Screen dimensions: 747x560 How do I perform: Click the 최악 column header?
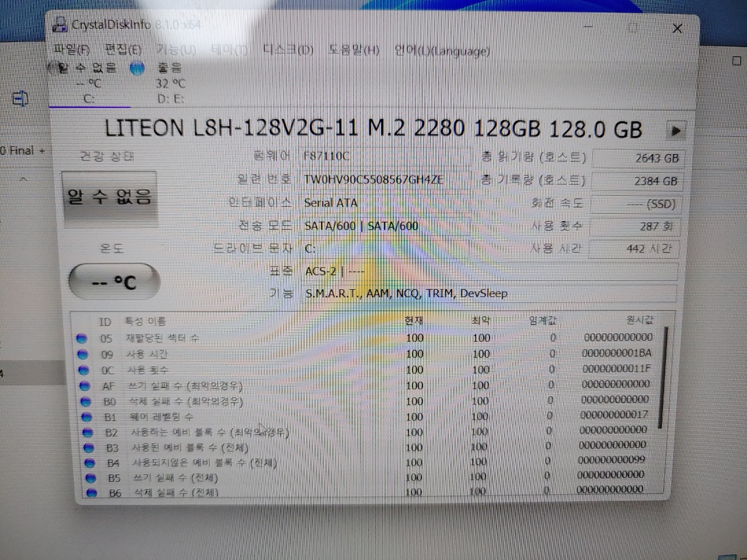click(480, 320)
